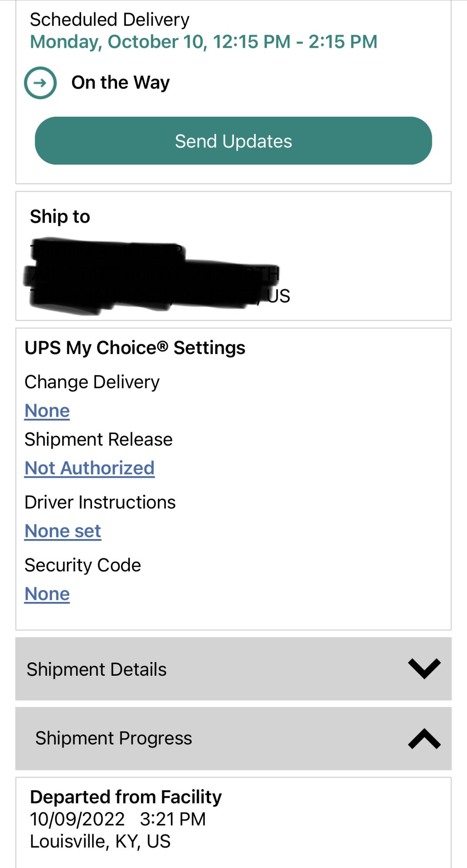
Task: Tap the Shipment Details section title
Action: [97, 669]
